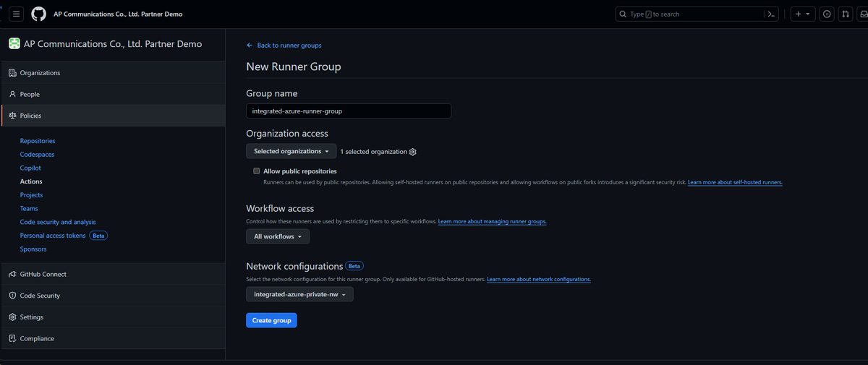868x365 pixels.
Task: Open People in the sidebar
Action: 113,94
